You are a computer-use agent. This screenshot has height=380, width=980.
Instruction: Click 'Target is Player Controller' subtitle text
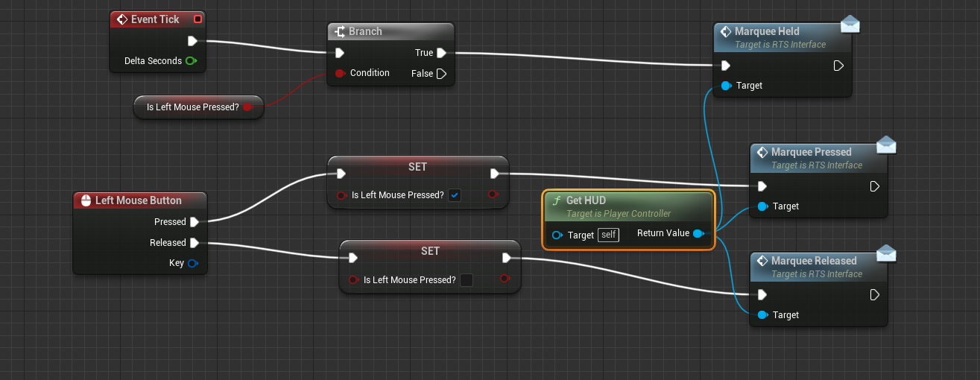619,214
